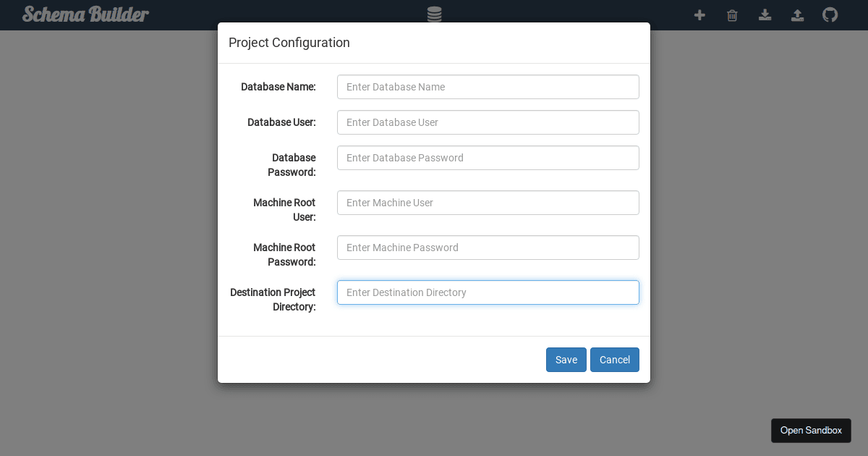Click the Schema Builder logo

(x=85, y=14)
